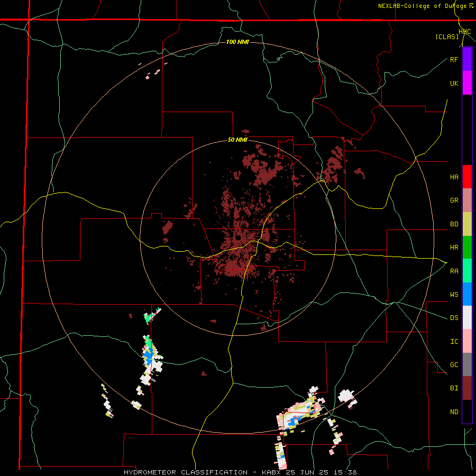Click the HYDROMETEOR CLASSIFICATION title text
This screenshot has height=476, width=476.
[x=186, y=472]
